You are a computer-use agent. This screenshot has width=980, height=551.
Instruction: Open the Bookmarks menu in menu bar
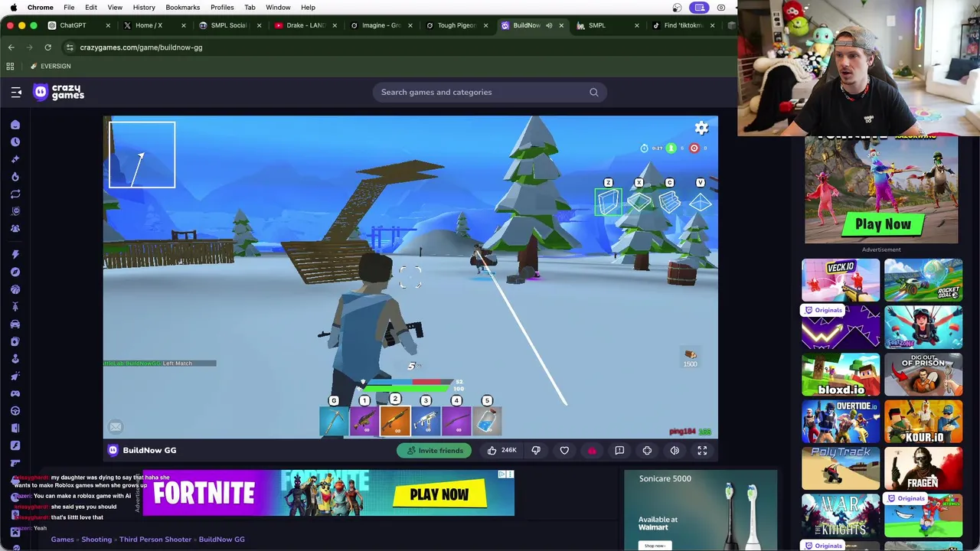(182, 8)
